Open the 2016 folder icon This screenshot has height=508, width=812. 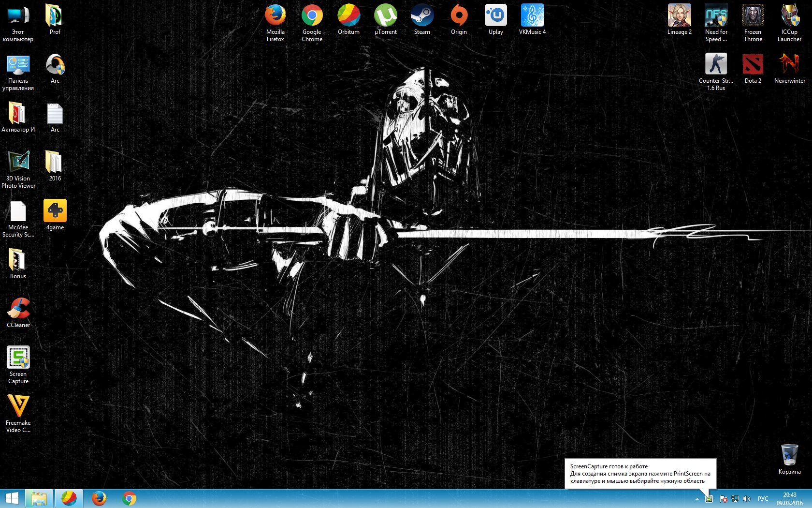click(55, 166)
